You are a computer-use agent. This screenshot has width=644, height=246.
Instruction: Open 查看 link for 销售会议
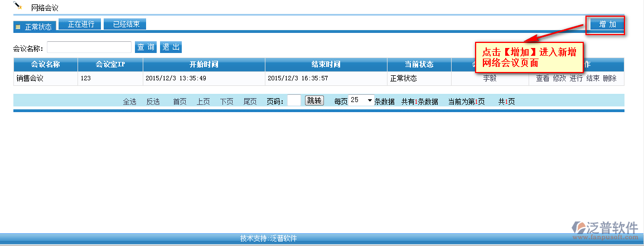543,79
